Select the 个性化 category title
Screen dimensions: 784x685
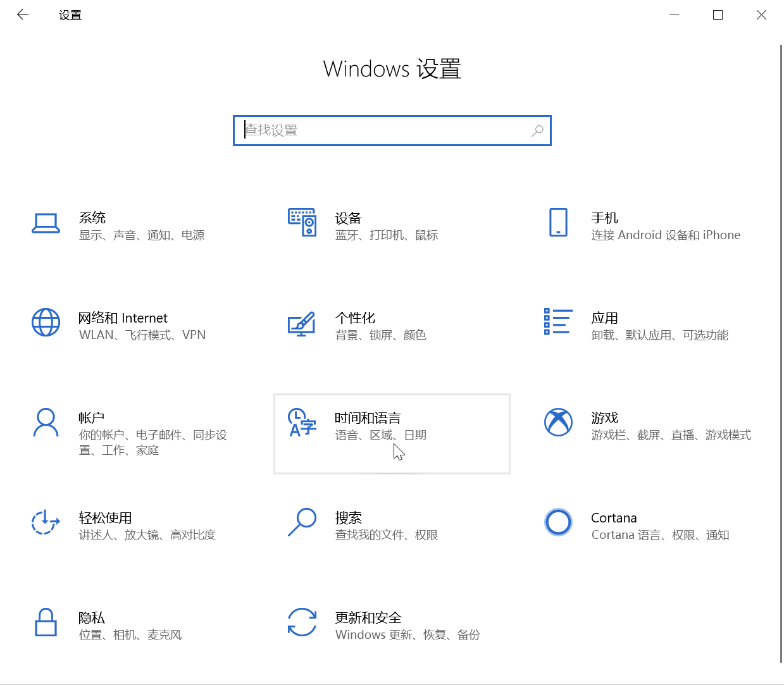pos(355,318)
